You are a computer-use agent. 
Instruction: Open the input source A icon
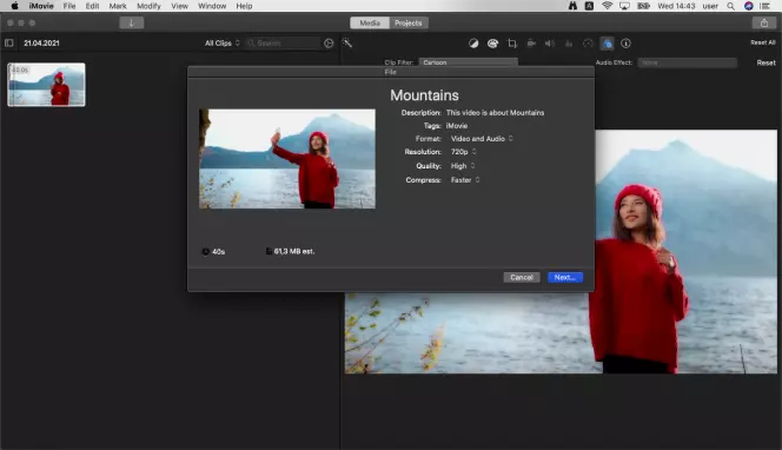[589, 6]
